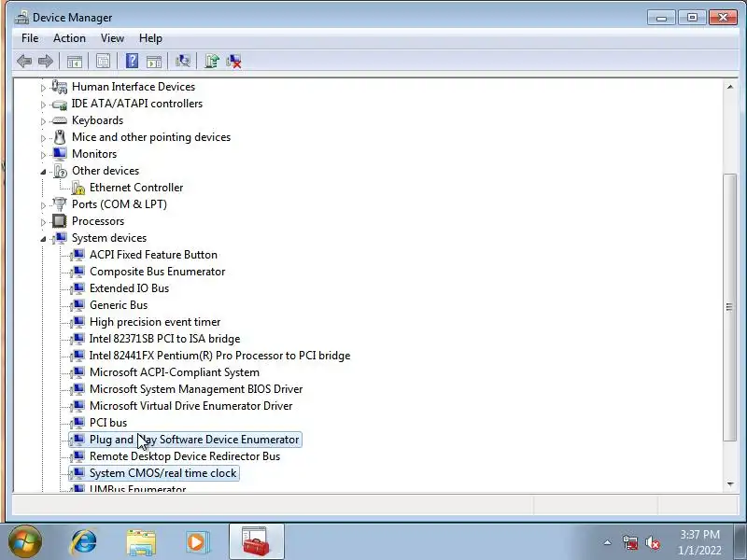Select Composite Bus Enumerator

(x=157, y=272)
